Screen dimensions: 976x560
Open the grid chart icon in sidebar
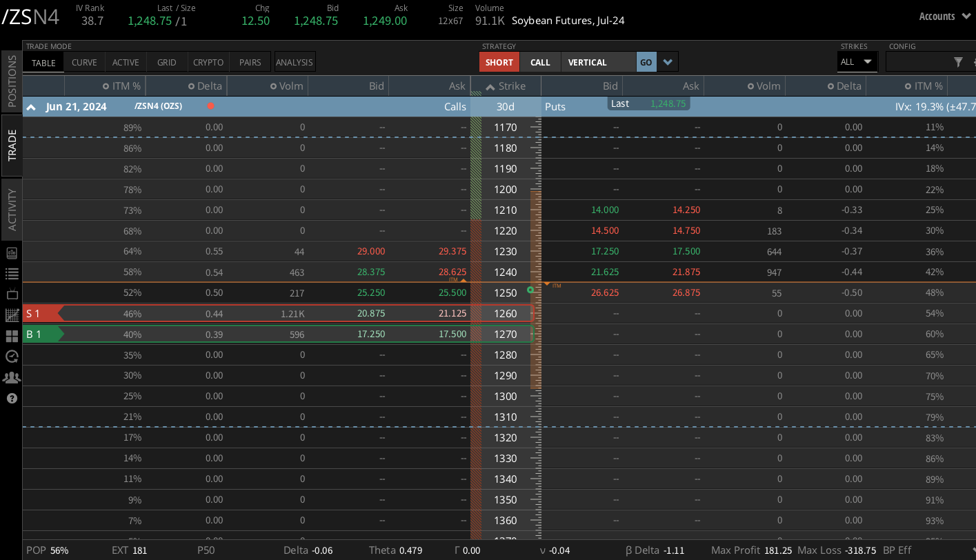[12, 315]
